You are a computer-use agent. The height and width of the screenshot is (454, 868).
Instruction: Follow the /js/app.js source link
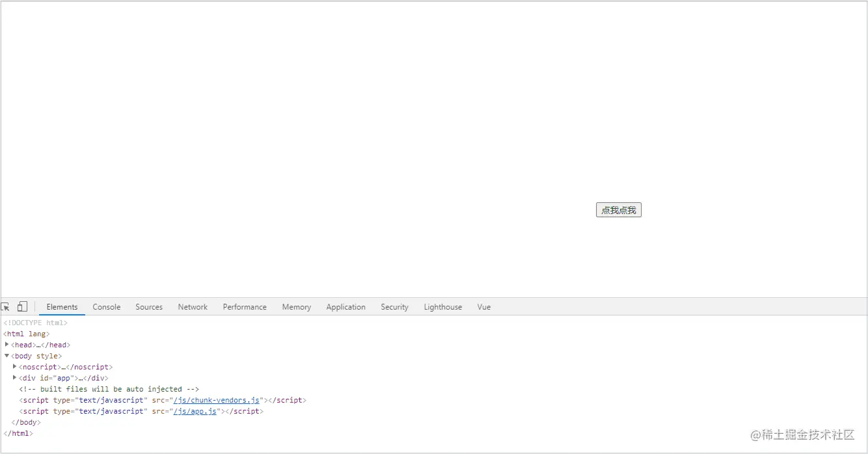point(195,411)
